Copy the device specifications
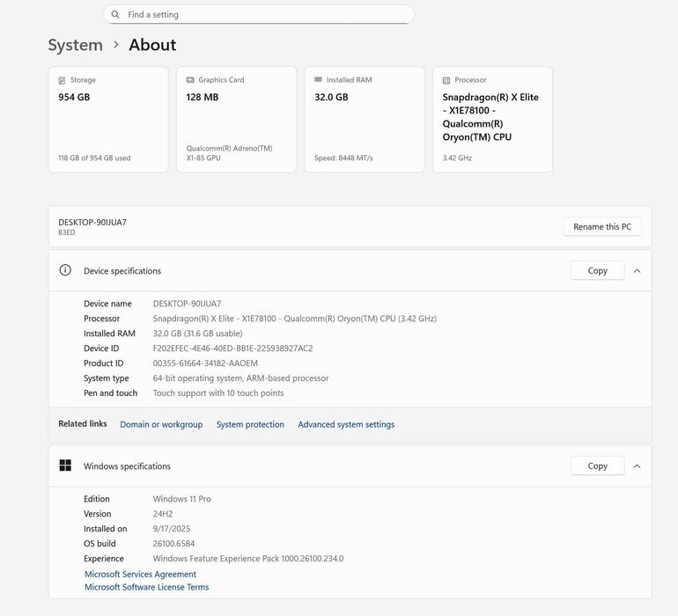The width and height of the screenshot is (678, 616). pyautogui.click(x=597, y=271)
